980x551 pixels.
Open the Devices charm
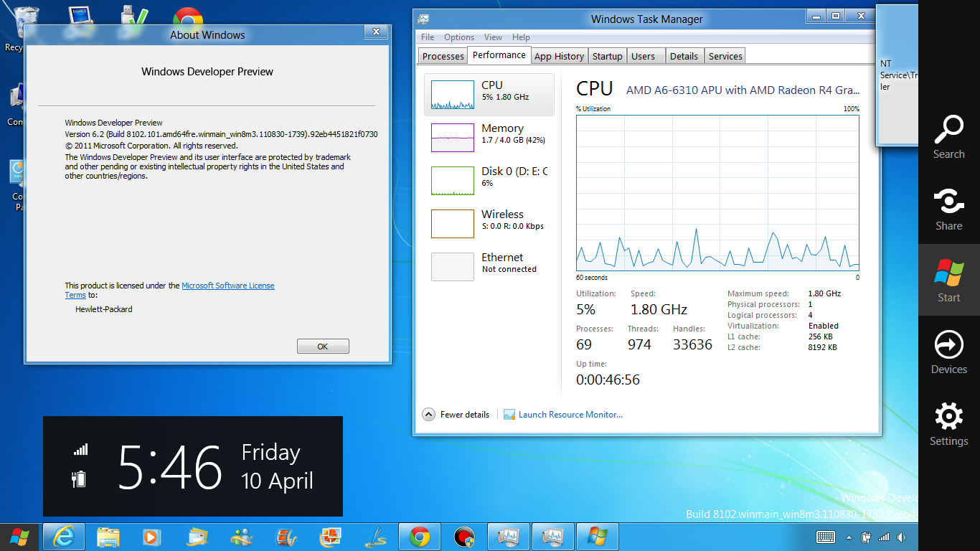coord(948,352)
